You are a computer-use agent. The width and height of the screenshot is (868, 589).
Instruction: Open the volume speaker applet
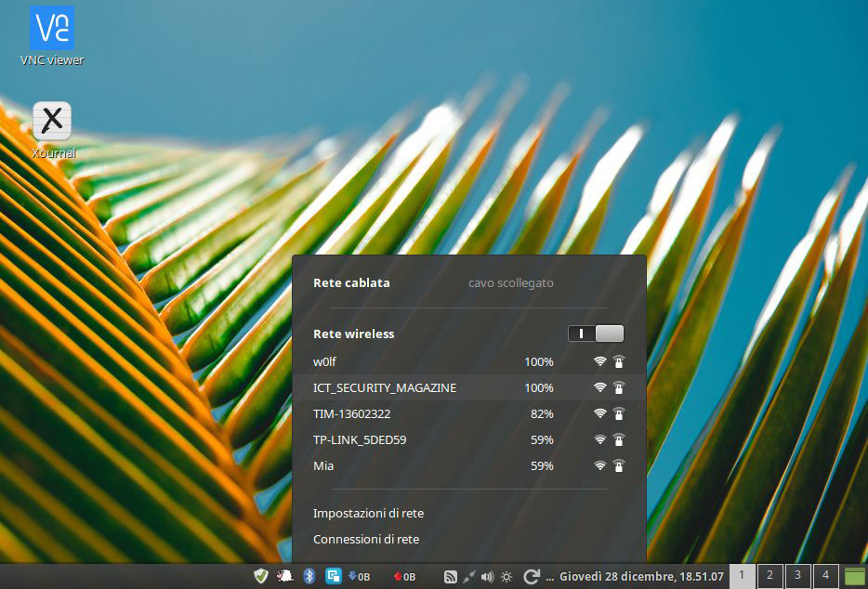(487, 577)
